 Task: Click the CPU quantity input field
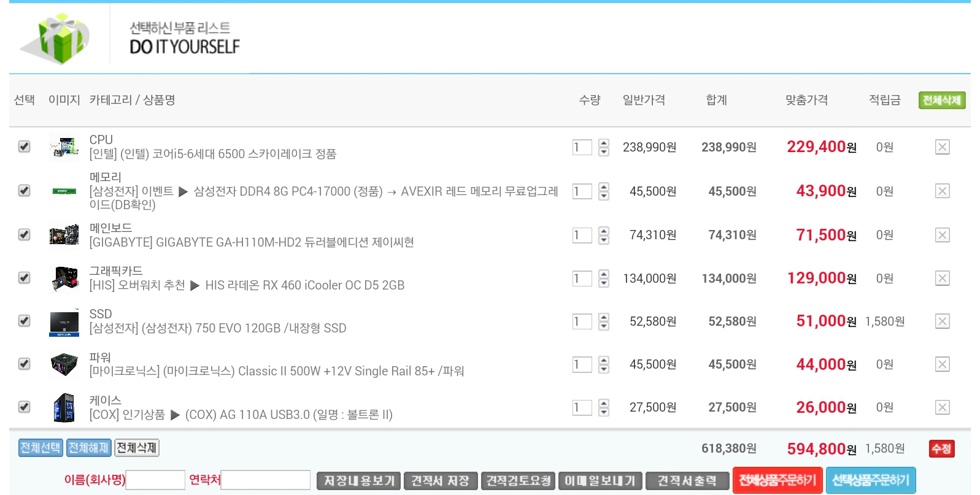[x=582, y=147]
